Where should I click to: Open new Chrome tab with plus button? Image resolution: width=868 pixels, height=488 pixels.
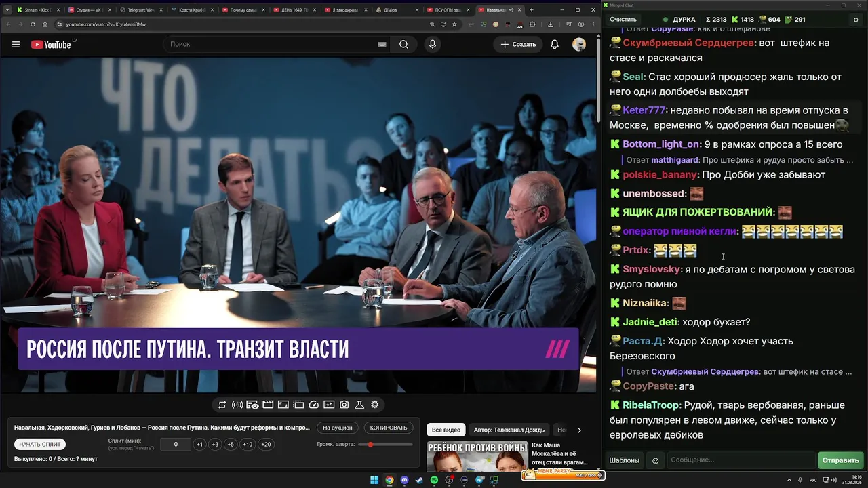(531, 10)
